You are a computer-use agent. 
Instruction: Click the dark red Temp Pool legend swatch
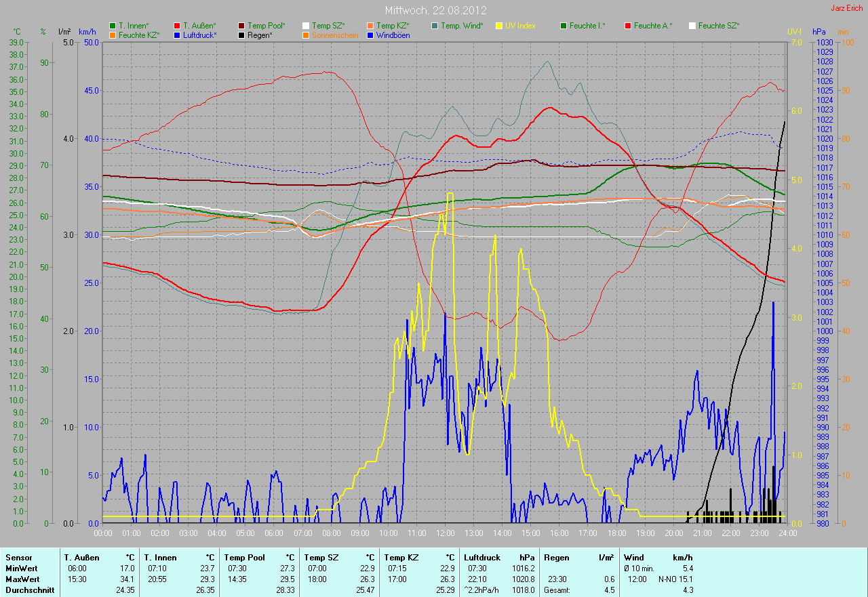tap(241, 26)
